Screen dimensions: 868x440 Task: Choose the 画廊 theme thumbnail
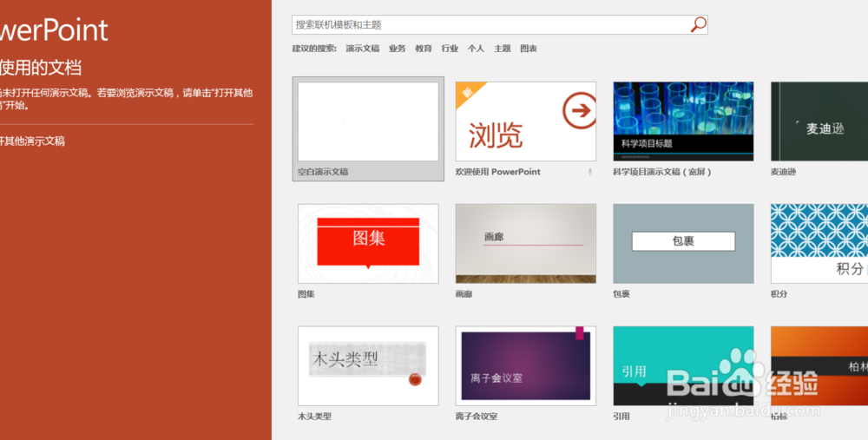point(526,244)
